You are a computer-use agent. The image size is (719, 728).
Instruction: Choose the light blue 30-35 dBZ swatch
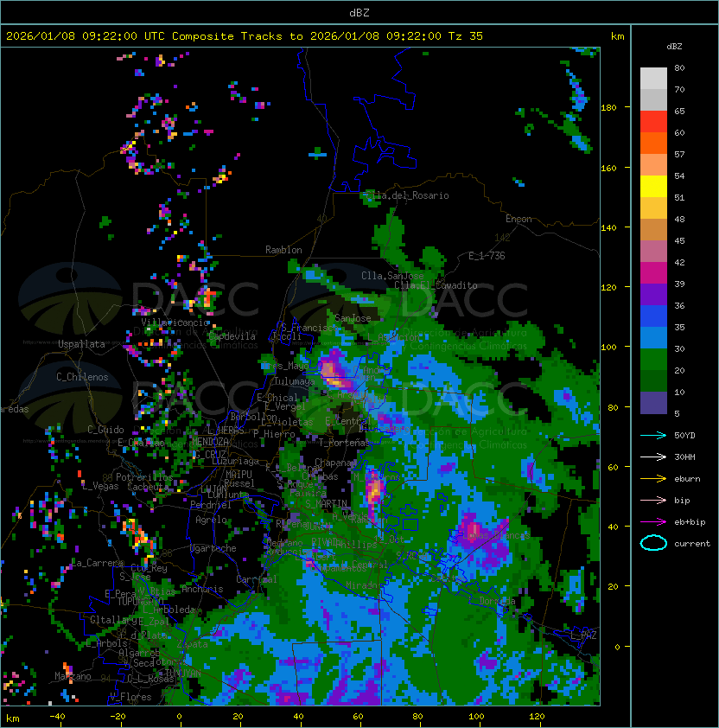tap(653, 338)
